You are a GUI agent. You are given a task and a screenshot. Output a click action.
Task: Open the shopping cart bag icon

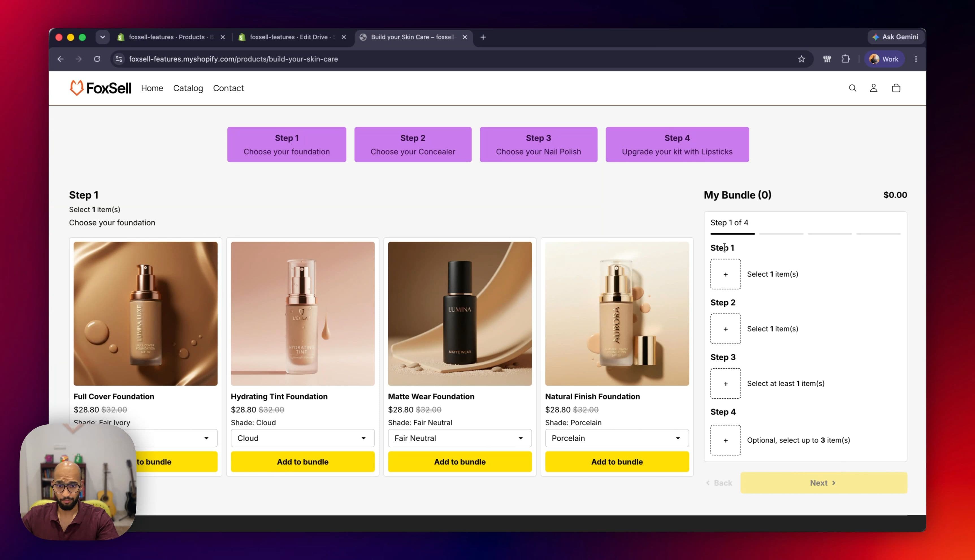click(896, 88)
